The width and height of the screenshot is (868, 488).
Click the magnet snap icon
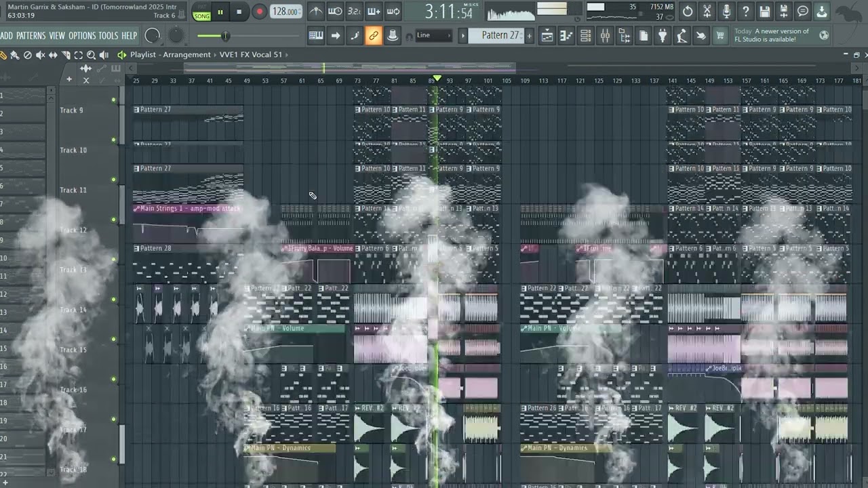pos(409,36)
